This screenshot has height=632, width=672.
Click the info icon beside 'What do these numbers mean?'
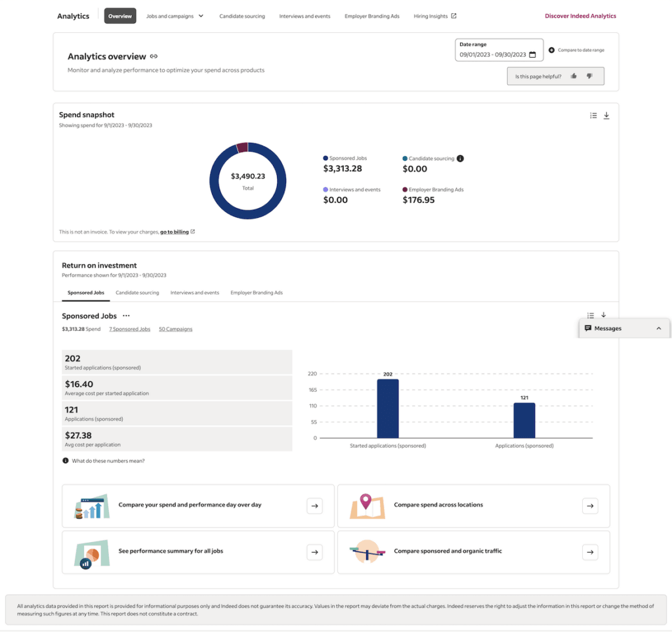point(64,461)
